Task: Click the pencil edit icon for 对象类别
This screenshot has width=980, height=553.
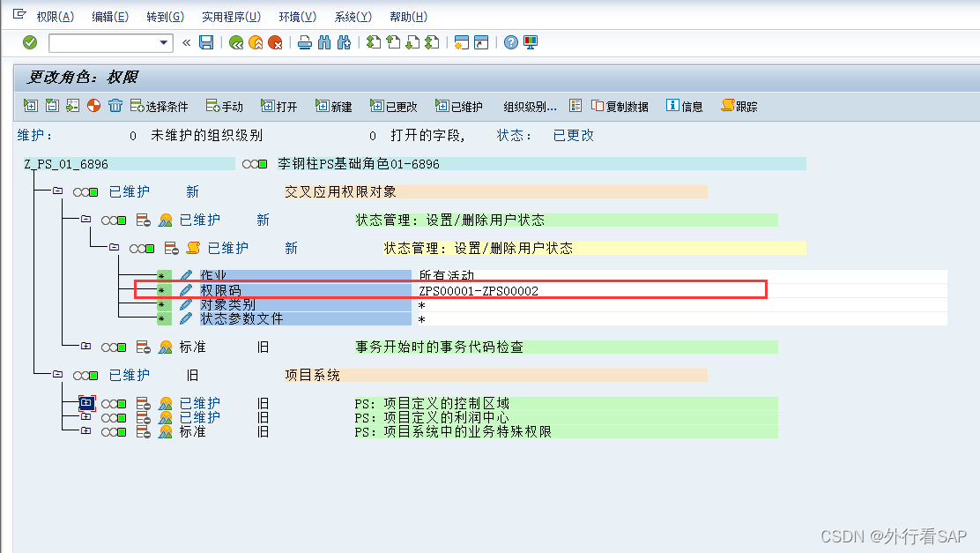Action: [186, 304]
